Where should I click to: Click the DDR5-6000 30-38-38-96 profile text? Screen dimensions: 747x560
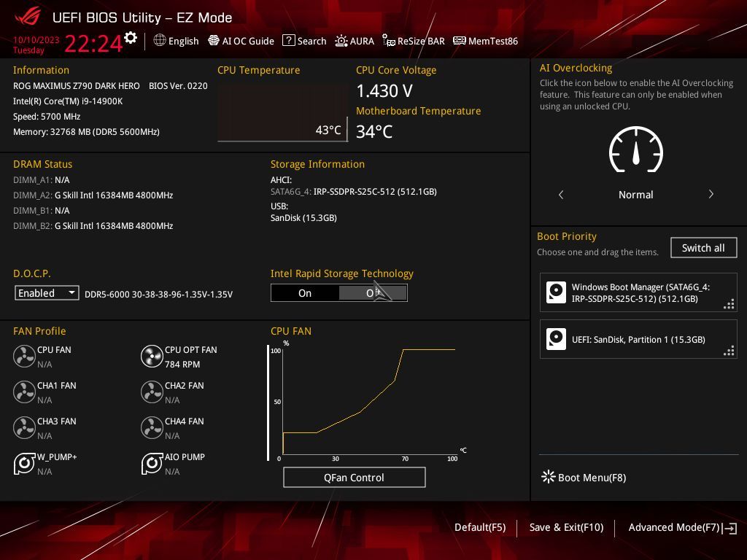click(158, 295)
